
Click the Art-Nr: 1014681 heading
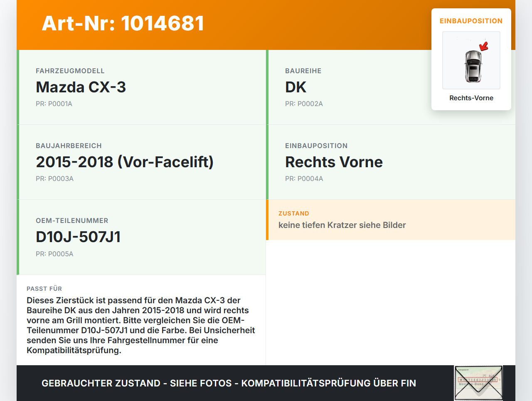click(123, 23)
